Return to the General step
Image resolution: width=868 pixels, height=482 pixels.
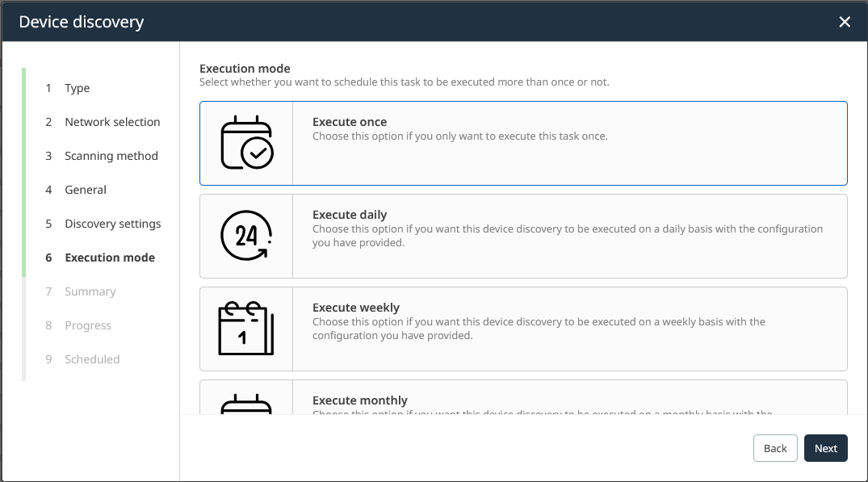pos(86,190)
